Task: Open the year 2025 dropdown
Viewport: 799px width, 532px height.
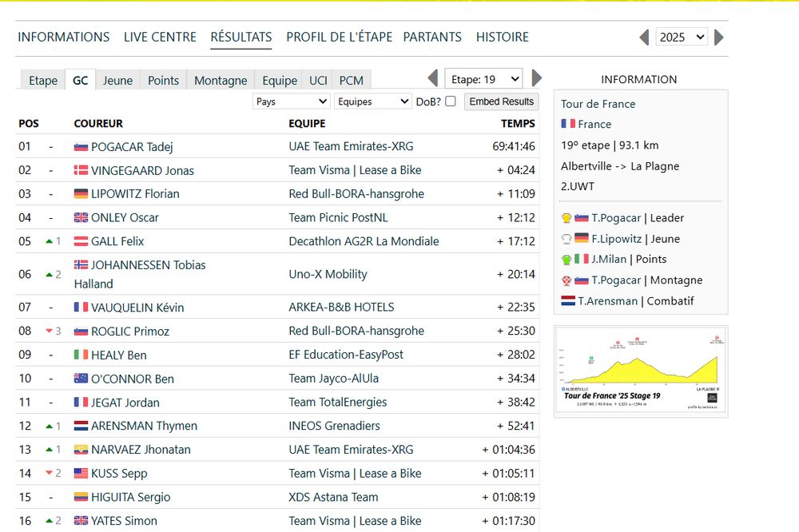Action: tap(682, 38)
